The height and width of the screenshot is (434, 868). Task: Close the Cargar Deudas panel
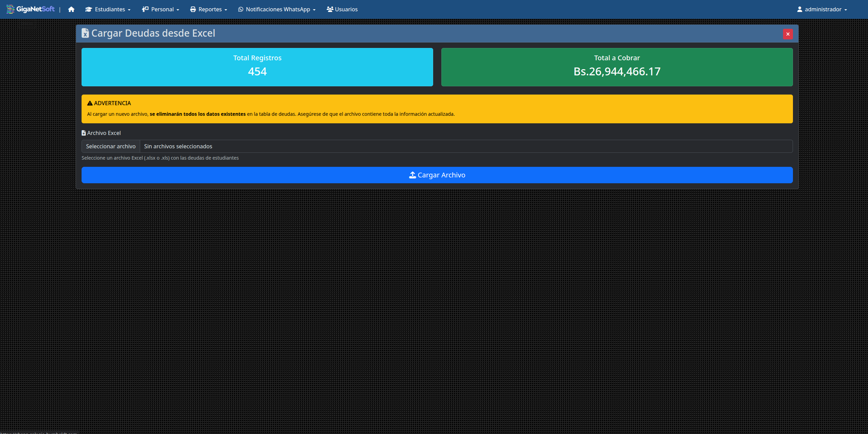[788, 34]
